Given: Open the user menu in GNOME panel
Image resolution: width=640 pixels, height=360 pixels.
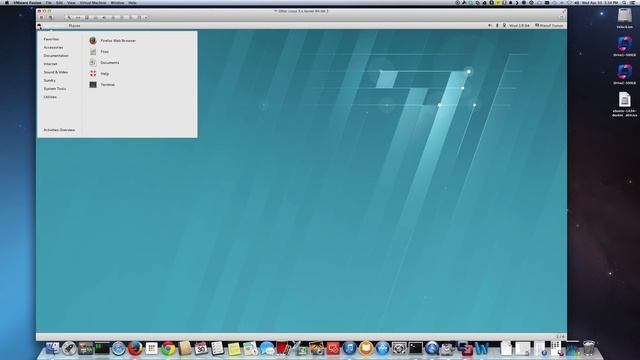Looking at the screenshot, I should tap(549, 26).
